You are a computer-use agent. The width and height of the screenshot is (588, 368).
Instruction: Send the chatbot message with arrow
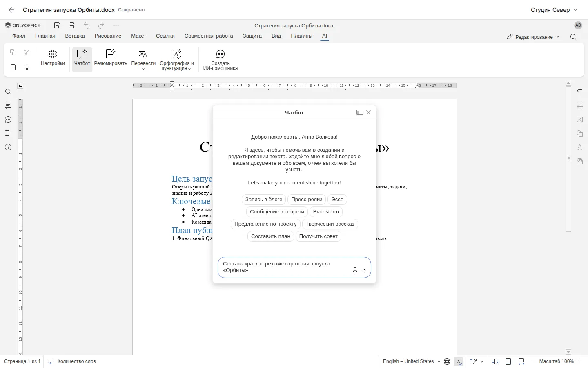click(363, 271)
